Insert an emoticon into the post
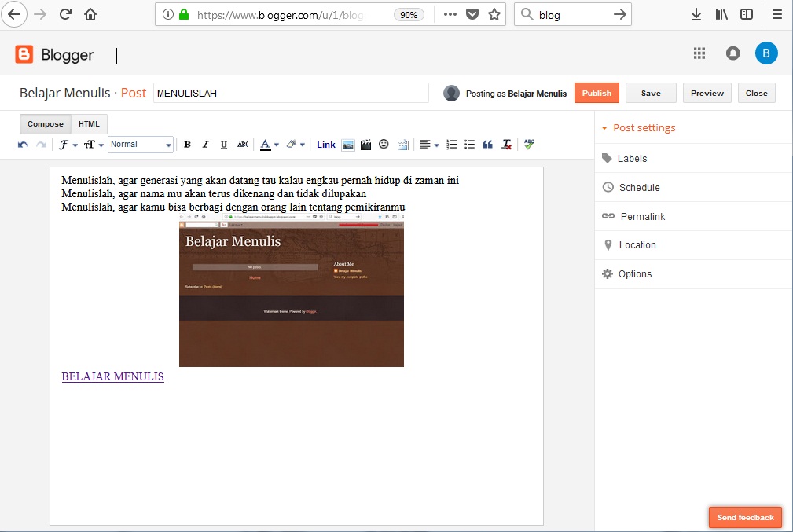 [x=384, y=145]
